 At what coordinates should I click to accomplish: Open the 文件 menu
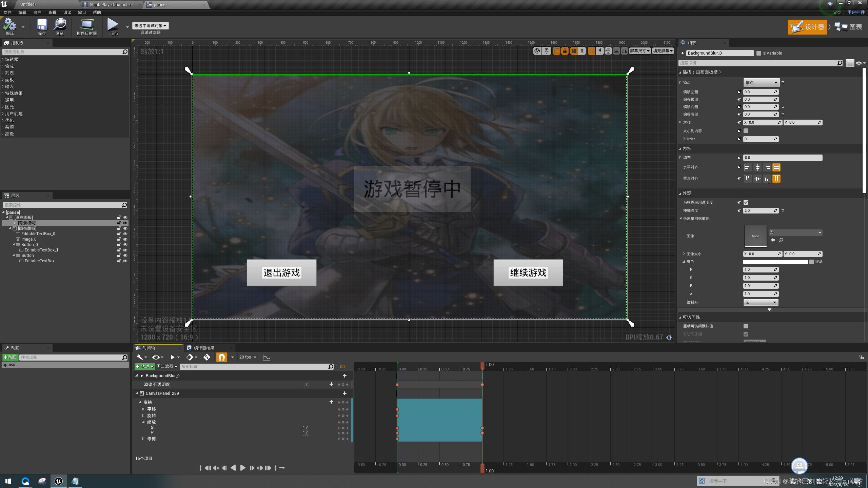[x=7, y=13]
